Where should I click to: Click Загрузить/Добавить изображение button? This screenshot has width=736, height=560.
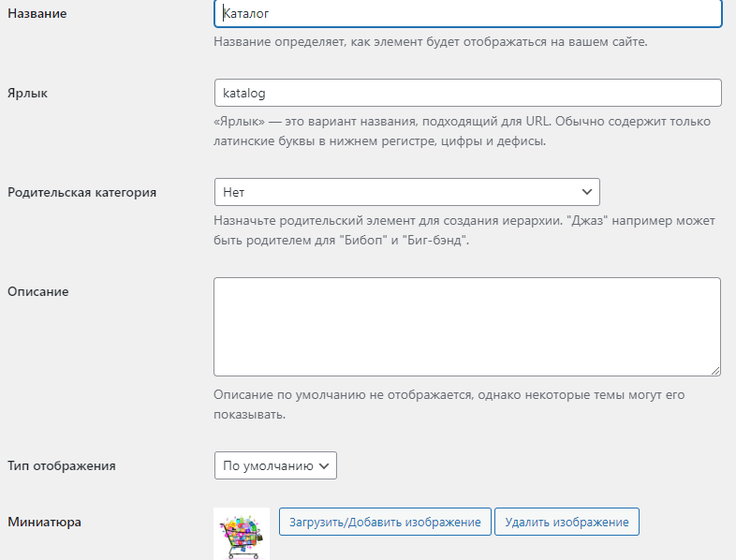pyautogui.click(x=385, y=522)
